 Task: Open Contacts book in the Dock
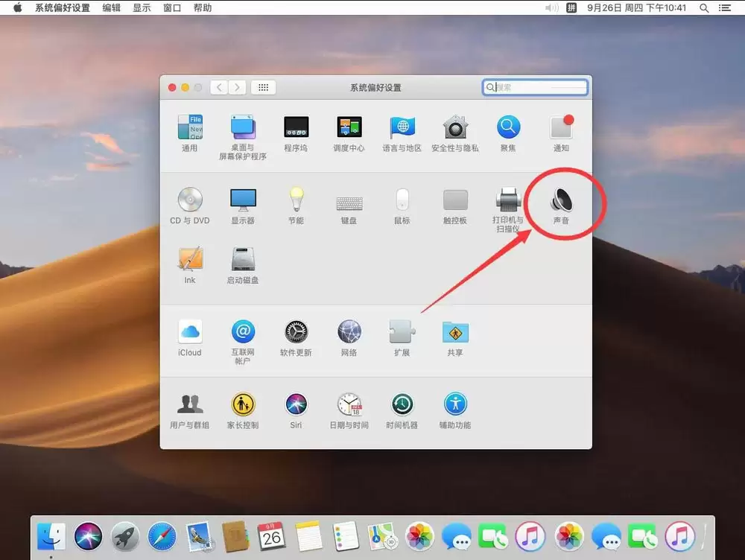click(235, 536)
